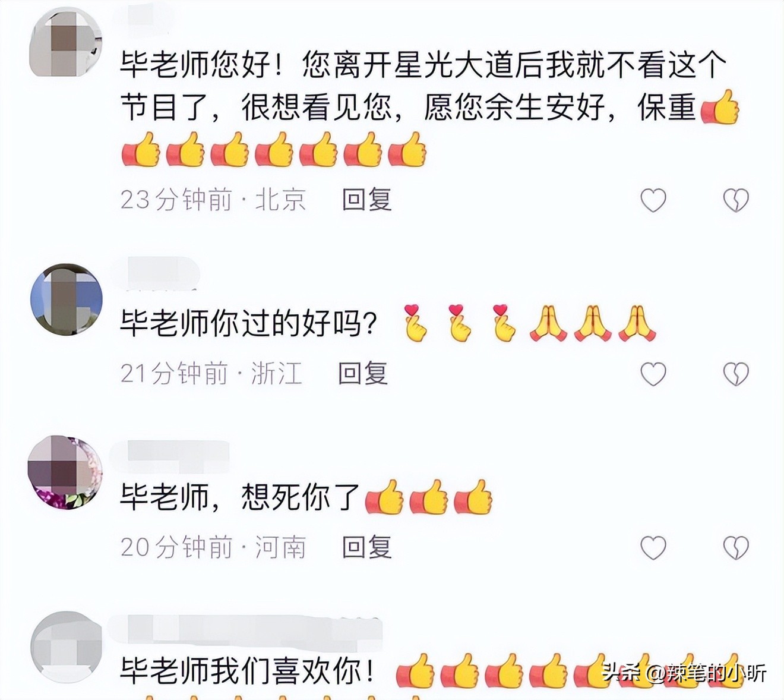Like the Henan comment with heart icon
The height and width of the screenshot is (700, 784).
653,548
